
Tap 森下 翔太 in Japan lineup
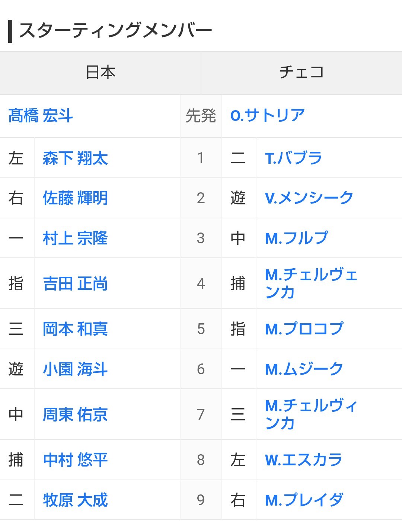[x=75, y=158]
